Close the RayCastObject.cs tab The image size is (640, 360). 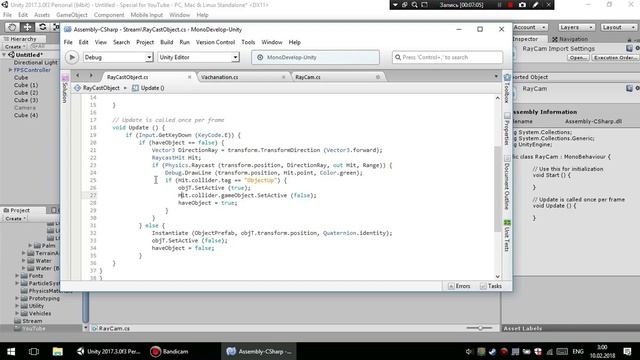point(189,77)
